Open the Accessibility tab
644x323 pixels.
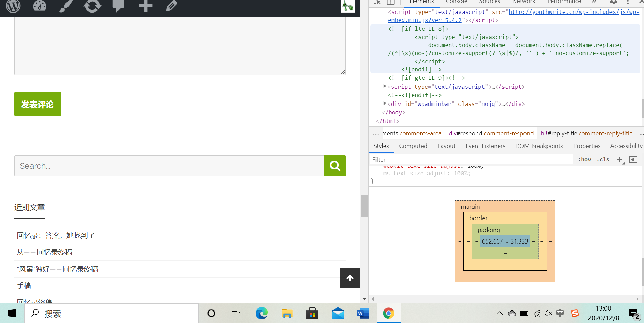[626, 146]
